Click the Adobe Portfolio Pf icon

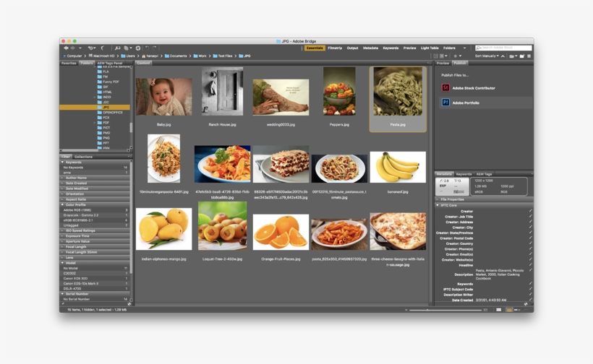coord(445,103)
